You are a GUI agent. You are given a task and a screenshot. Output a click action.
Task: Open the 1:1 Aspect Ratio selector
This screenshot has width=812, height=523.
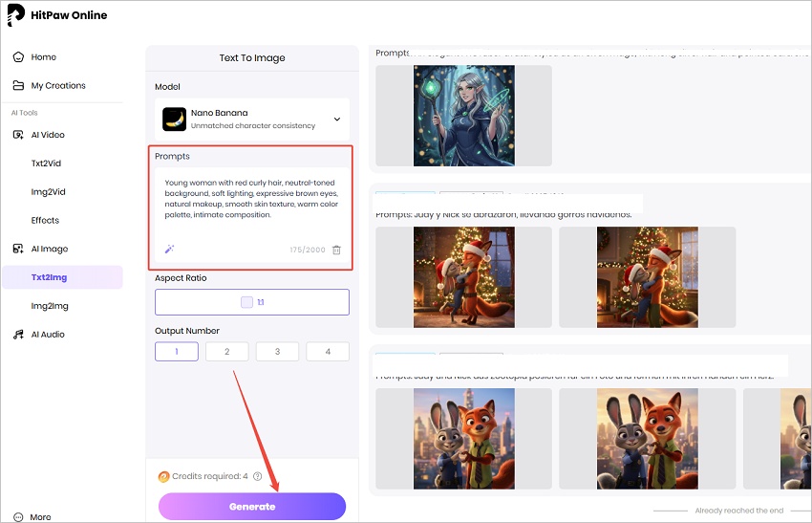point(252,302)
